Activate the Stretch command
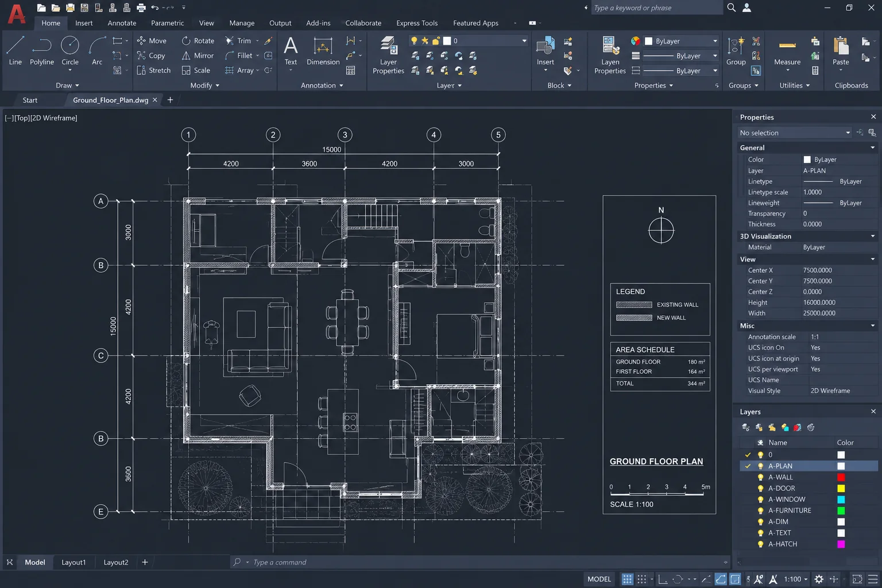 pyautogui.click(x=153, y=70)
